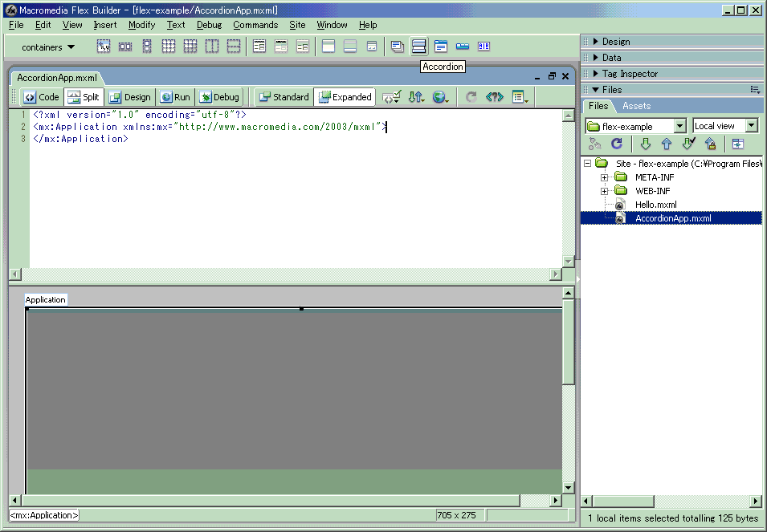
Task: Insert an HBox container
Action: tap(125, 47)
